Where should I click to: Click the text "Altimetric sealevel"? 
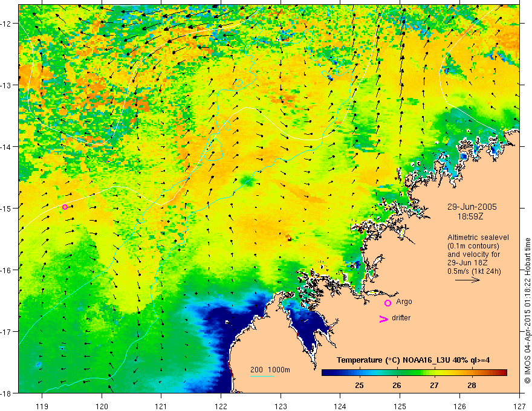(478, 238)
